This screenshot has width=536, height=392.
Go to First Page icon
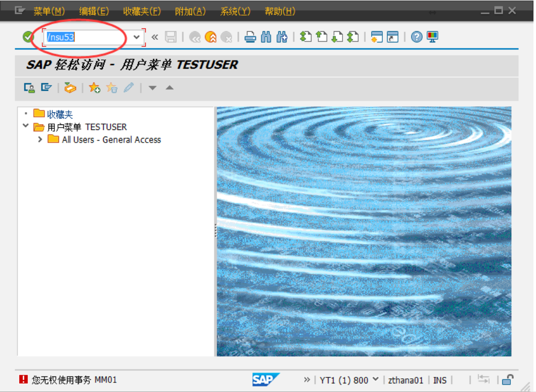click(306, 37)
